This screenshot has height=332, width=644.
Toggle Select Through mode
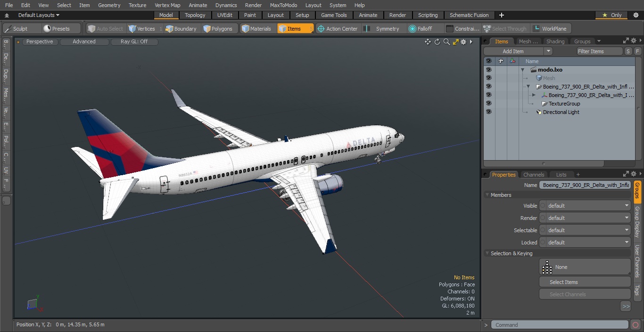pyautogui.click(x=506, y=29)
